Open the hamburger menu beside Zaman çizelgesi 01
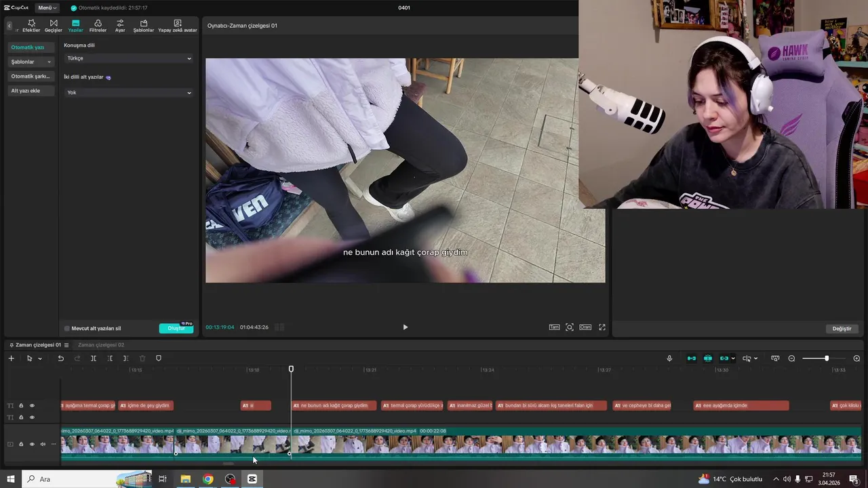868x488 pixels. click(66, 345)
